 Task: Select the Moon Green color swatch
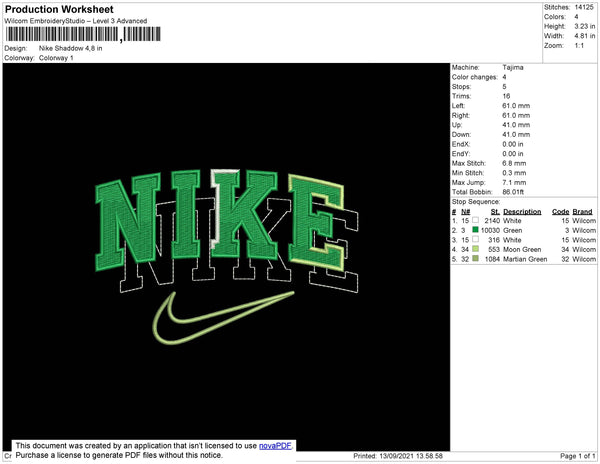coord(475,249)
